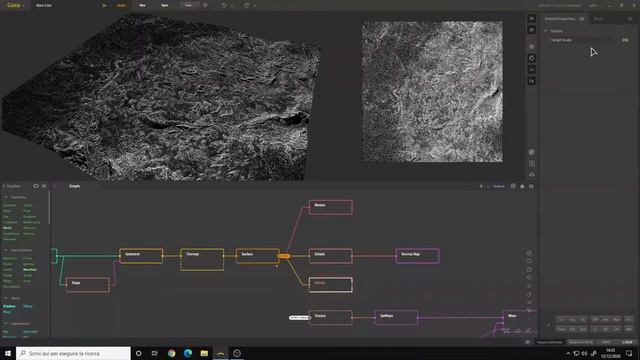This screenshot has height=360, width=640.
Task: Open File Explorer from the taskbar
Action: point(204,353)
